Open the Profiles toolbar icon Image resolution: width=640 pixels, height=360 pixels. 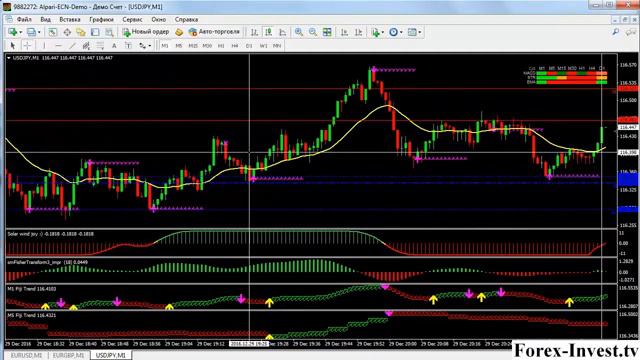coord(31,32)
